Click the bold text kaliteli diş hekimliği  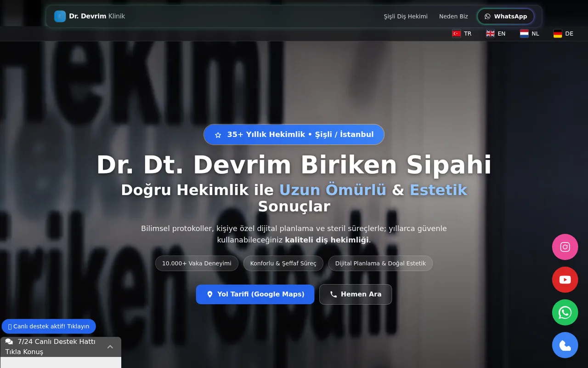(x=327, y=240)
